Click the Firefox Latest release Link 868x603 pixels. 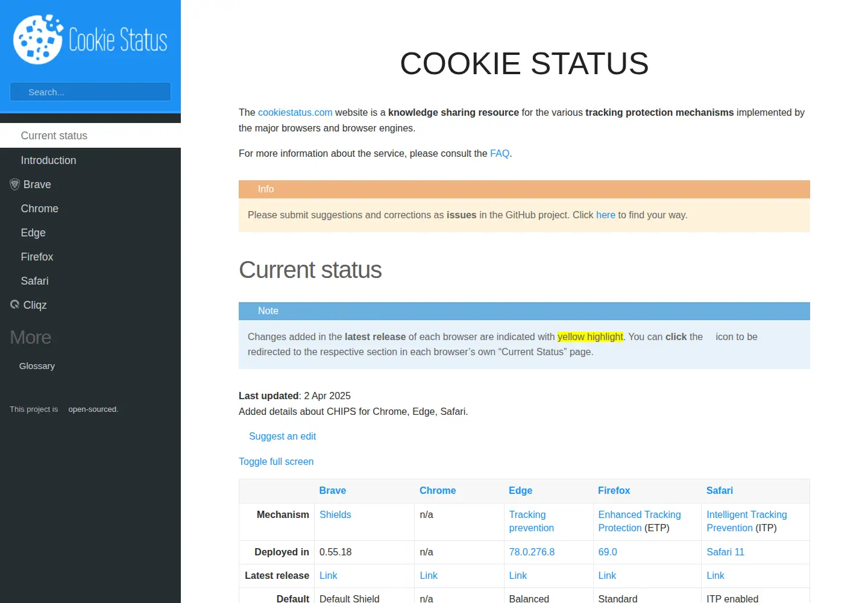point(607,575)
